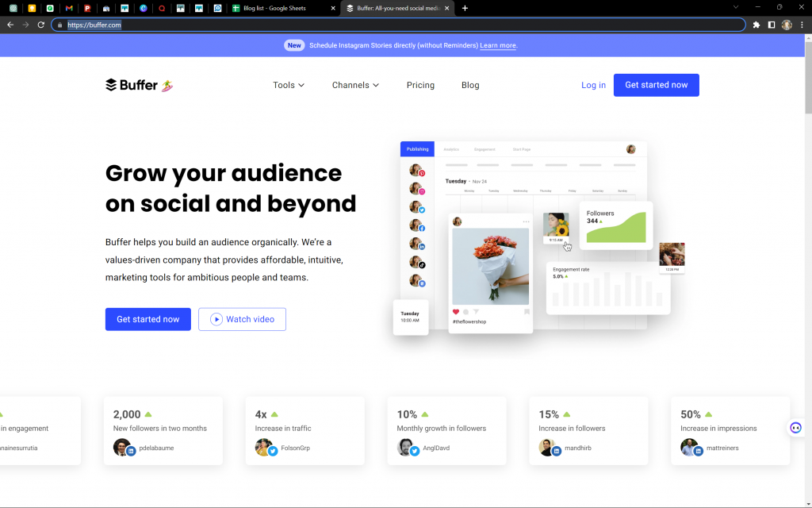Image resolution: width=812 pixels, height=508 pixels.
Task: Click the three dots on flower post
Action: point(527,222)
